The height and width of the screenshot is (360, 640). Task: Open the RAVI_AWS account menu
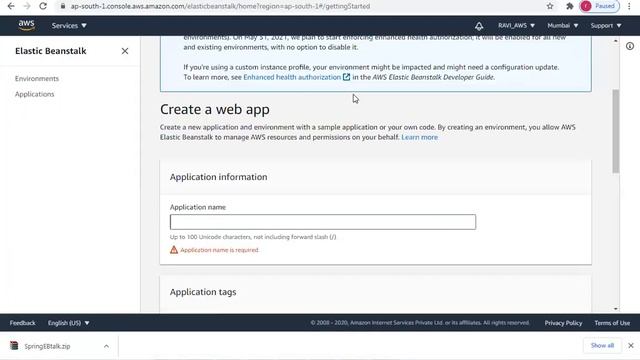click(516, 25)
